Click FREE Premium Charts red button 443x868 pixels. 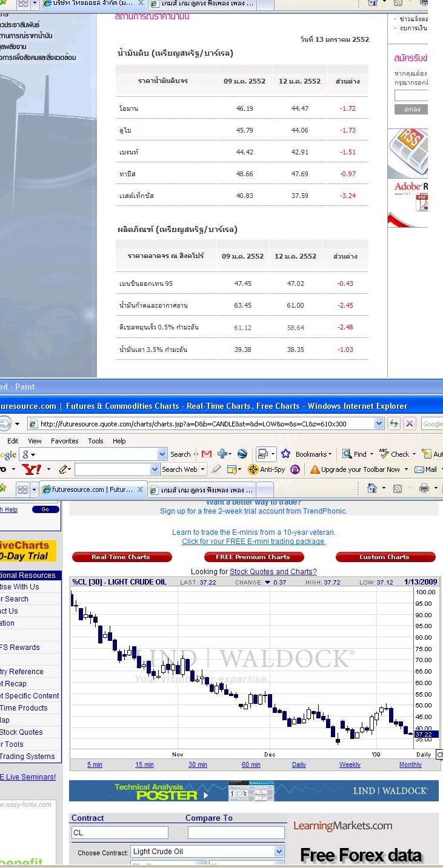point(254,557)
